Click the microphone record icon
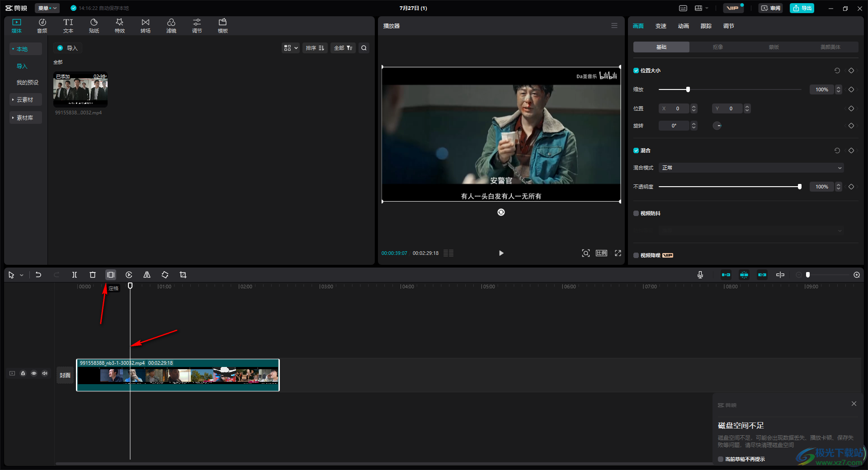Image resolution: width=868 pixels, height=470 pixels. [x=700, y=275]
